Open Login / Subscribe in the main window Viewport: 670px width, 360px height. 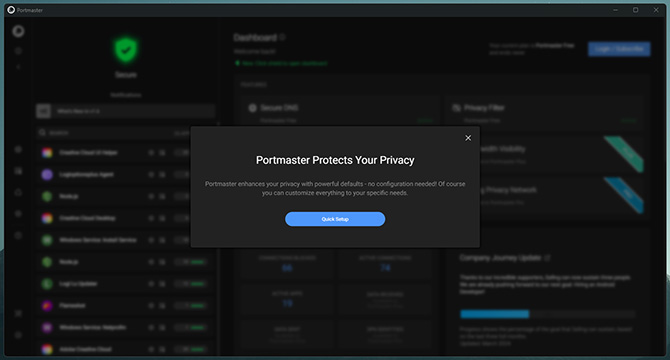pos(619,49)
